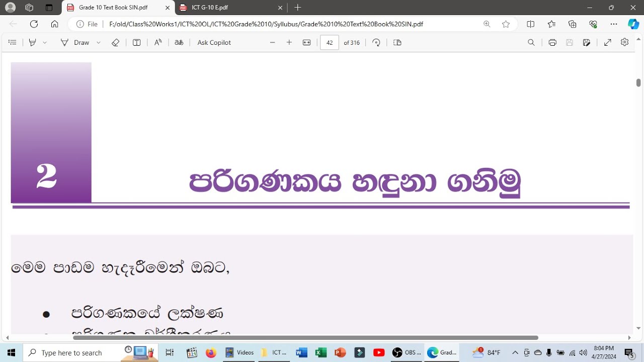Click the horizontal scrollbar thumb

pos(305,338)
